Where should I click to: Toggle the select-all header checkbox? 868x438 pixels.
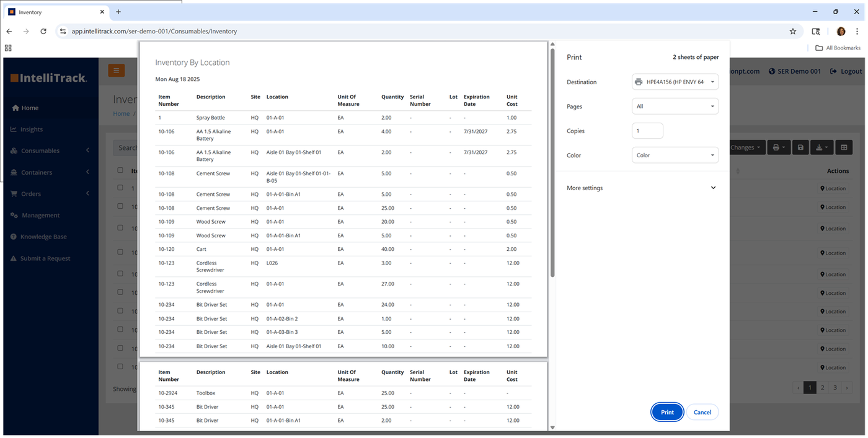click(120, 170)
